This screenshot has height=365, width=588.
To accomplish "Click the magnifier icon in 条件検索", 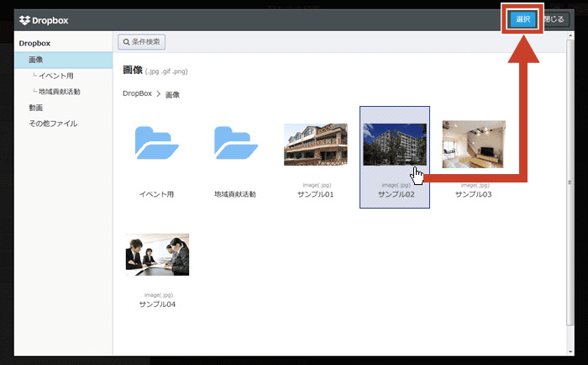I will pyautogui.click(x=126, y=41).
